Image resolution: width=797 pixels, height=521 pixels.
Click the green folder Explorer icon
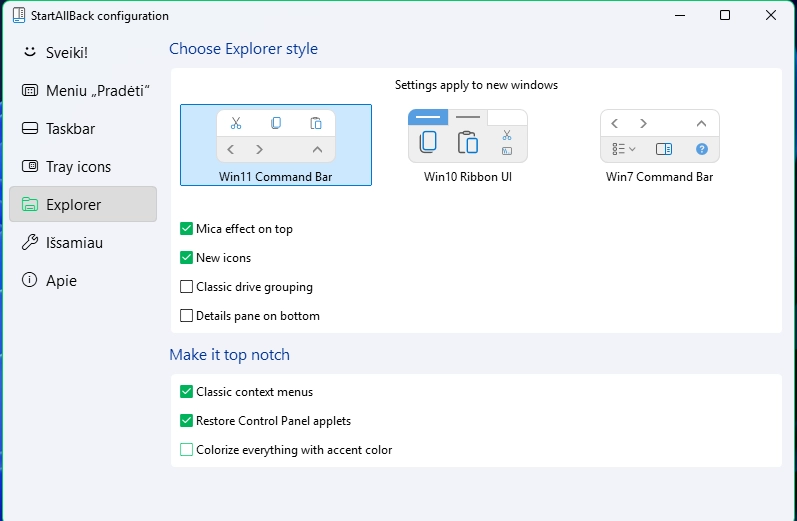tap(30, 204)
